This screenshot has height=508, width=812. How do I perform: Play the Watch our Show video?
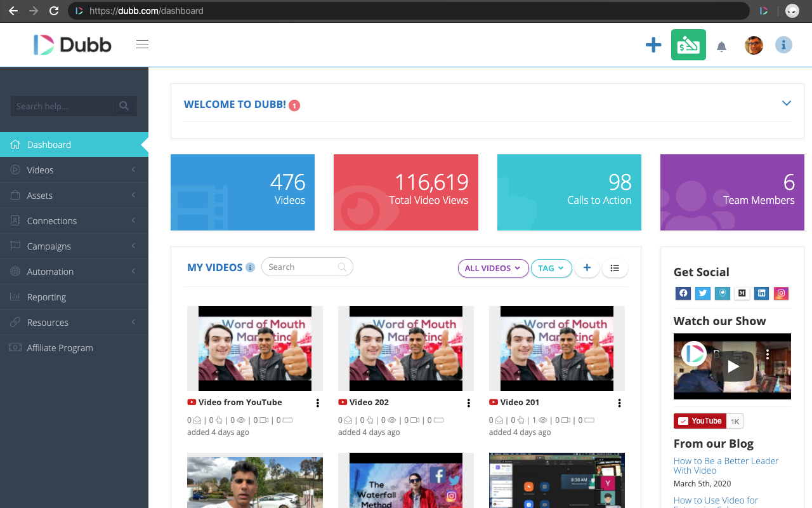(733, 366)
